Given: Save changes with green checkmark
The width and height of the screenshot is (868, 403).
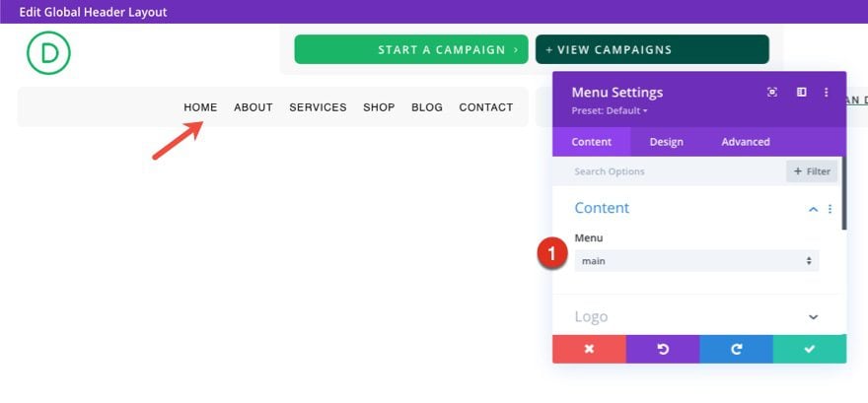Looking at the screenshot, I should (x=810, y=349).
